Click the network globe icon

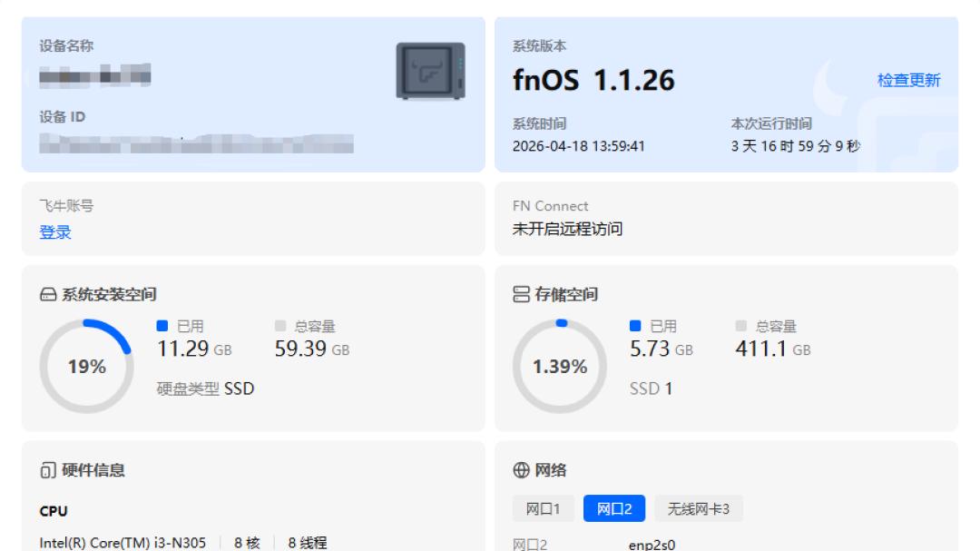point(521,470)
